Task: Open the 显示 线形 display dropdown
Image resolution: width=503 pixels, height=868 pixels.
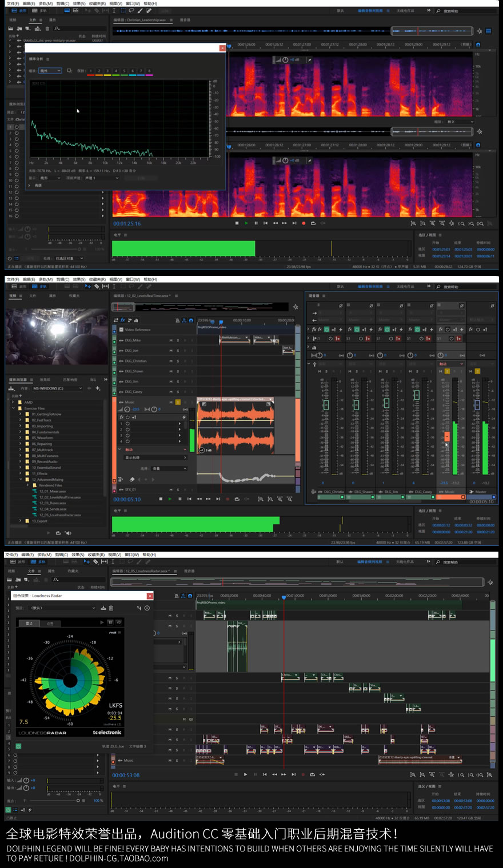Action: pos(50,178)
